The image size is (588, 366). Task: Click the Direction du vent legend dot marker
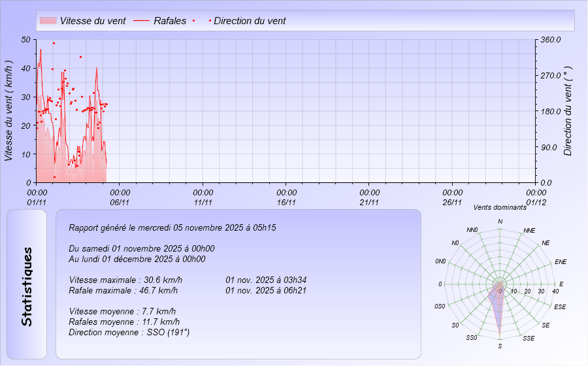tap(210, 21)
